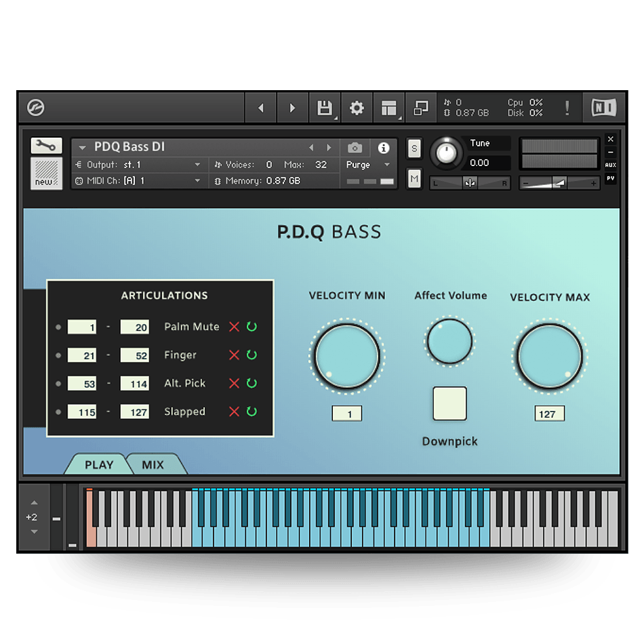
Task: Adjust the L/R pan slider
Action: tap(470, 183)
